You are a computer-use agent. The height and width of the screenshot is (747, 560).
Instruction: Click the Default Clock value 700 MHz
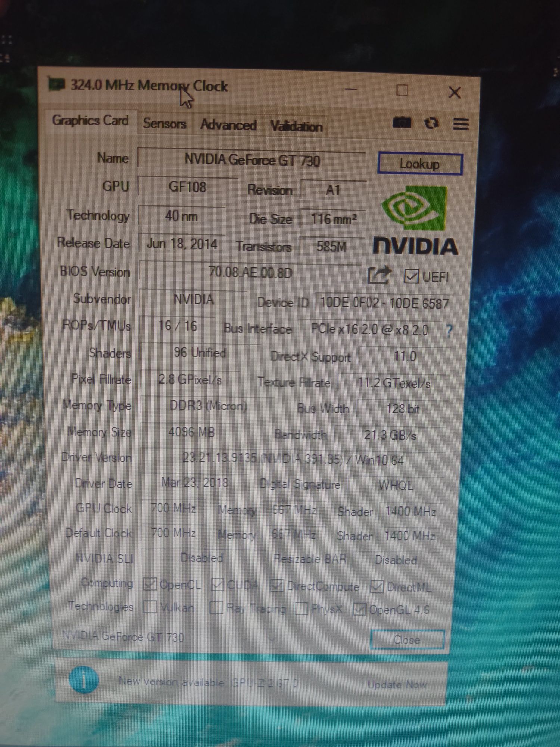click(173, 533)
